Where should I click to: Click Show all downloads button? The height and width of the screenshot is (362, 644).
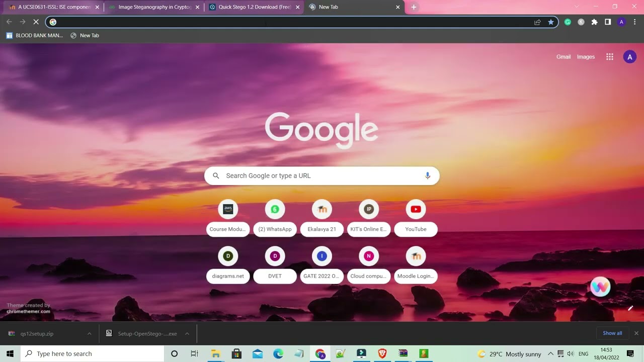click(612, 333)
